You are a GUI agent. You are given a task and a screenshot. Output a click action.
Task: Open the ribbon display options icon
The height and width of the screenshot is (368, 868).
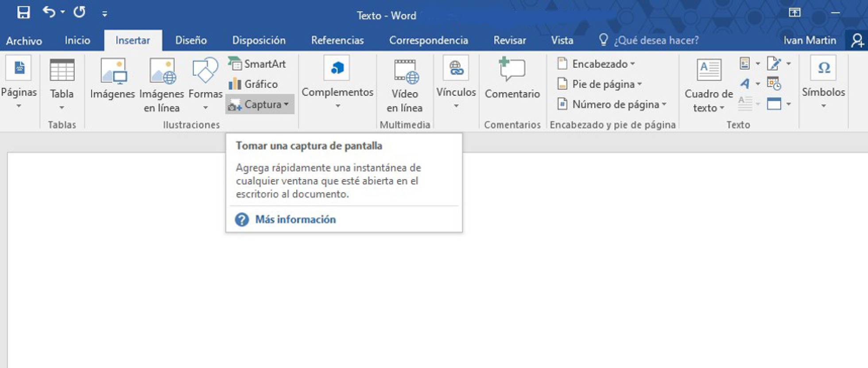click(794, 12)
